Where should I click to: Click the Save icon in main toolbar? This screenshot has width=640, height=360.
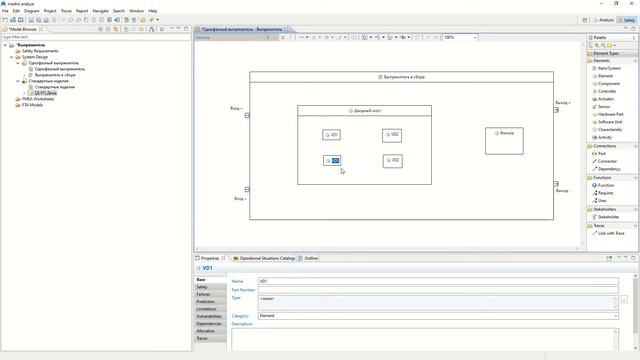pyautogui.click(x=31, y=20)
